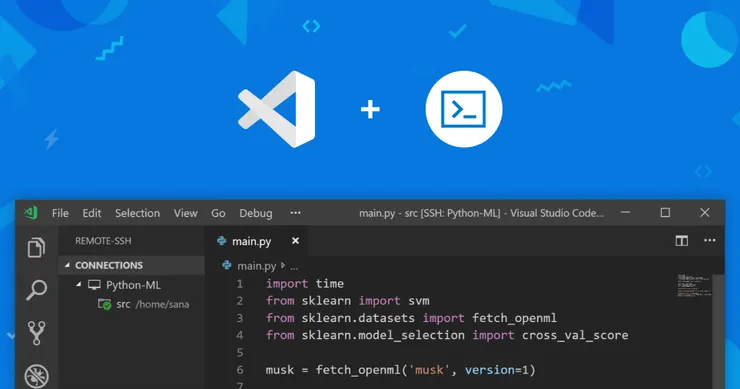The image size is (740, 389).
Task: Open the File menu
Action: (x=60, y=213)
